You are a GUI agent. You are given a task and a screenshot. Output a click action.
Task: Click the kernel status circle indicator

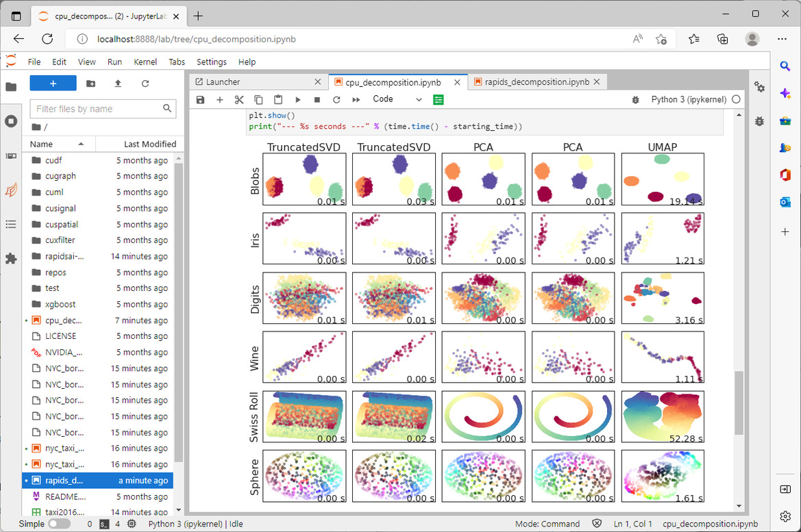tap(736, 99)
